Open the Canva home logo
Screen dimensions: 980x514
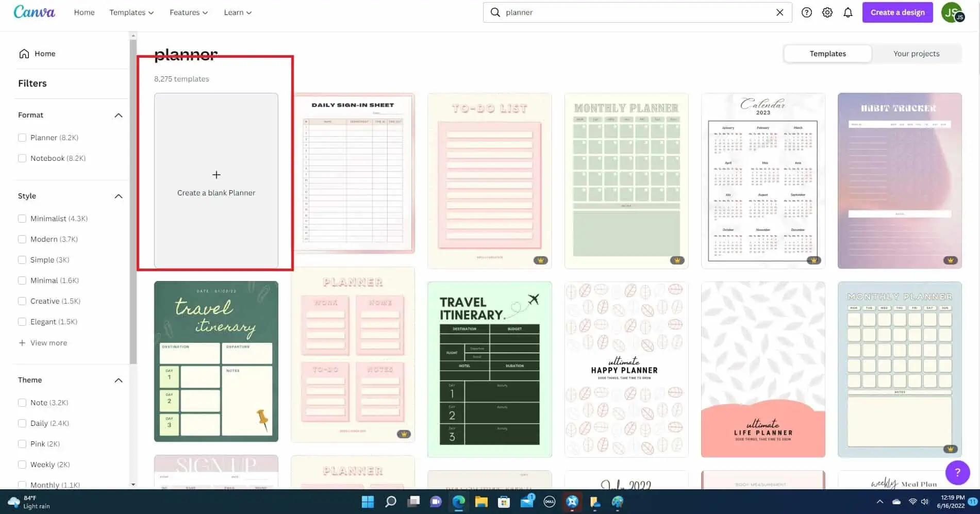pos(34,12)
